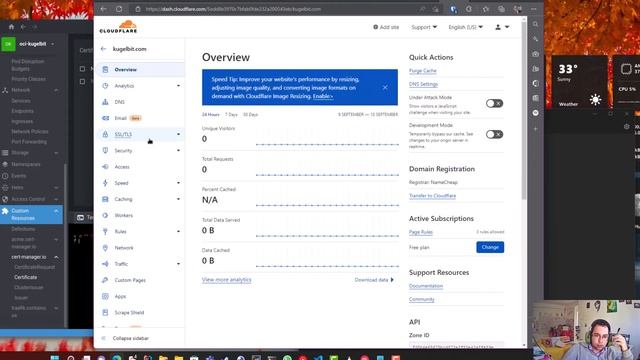
Task: Open the Overview icon in Cloudflare sidebar
Action: pos(105,70)
